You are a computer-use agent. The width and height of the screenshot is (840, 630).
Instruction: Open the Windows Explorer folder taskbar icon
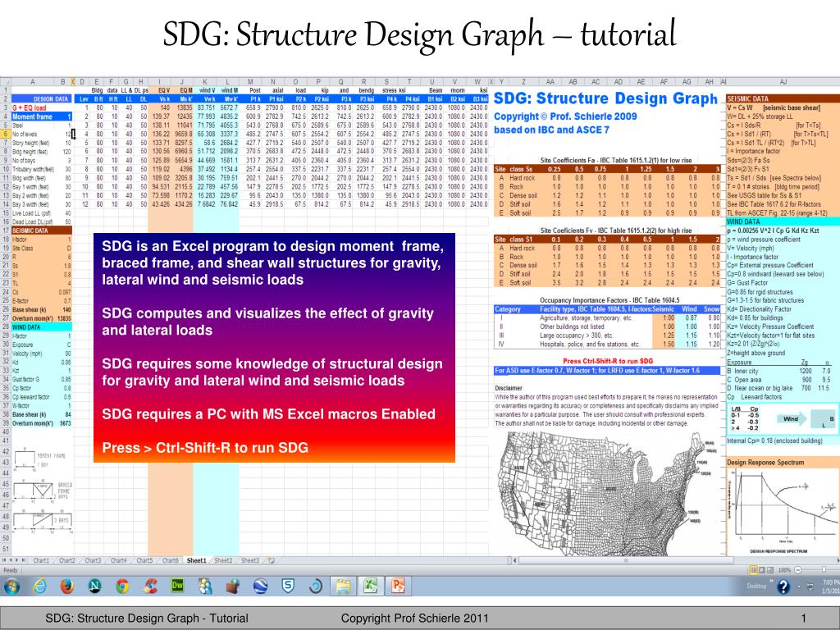pos(344,586)
